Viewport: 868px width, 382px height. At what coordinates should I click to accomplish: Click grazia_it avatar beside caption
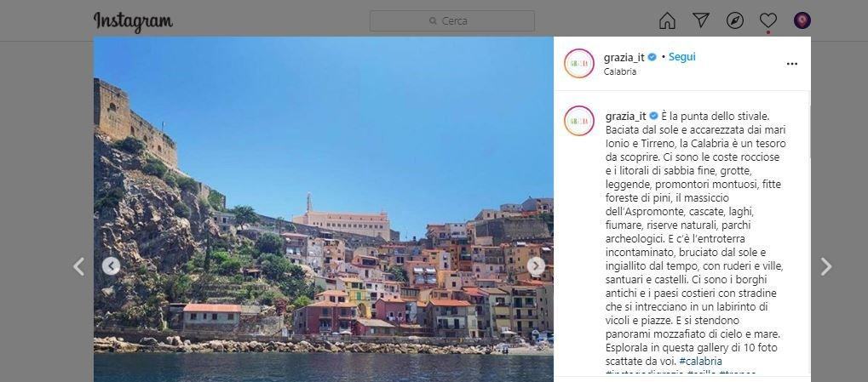point(579,121)
